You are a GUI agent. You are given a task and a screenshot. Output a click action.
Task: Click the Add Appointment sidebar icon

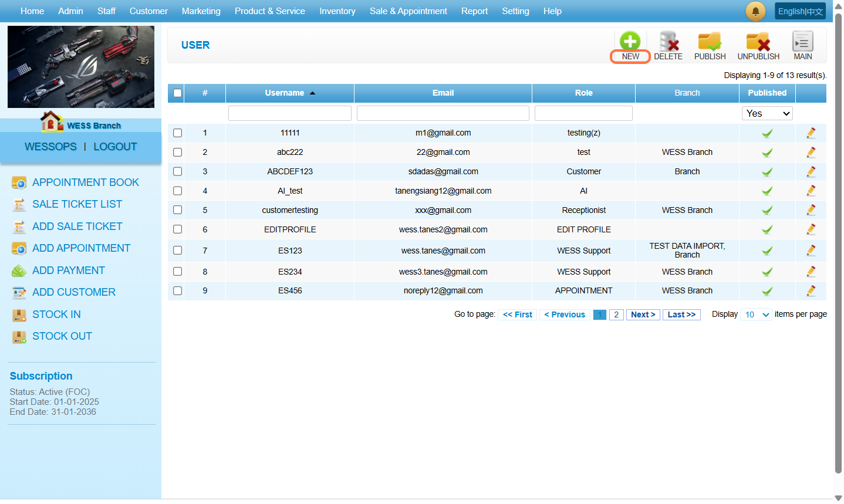19,249
